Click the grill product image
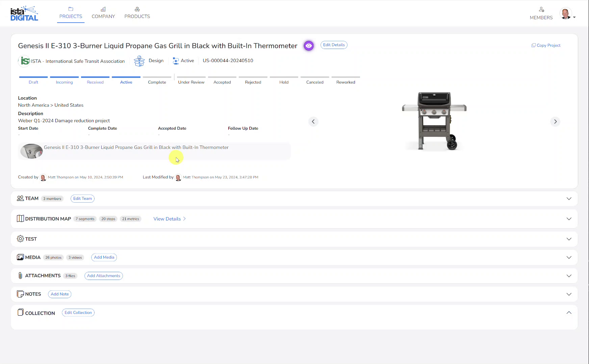 pos(434,121)
